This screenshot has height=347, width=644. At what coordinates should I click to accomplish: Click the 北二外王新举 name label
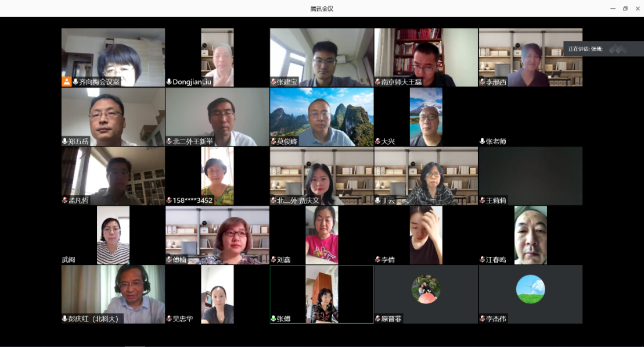click(193, 141)
